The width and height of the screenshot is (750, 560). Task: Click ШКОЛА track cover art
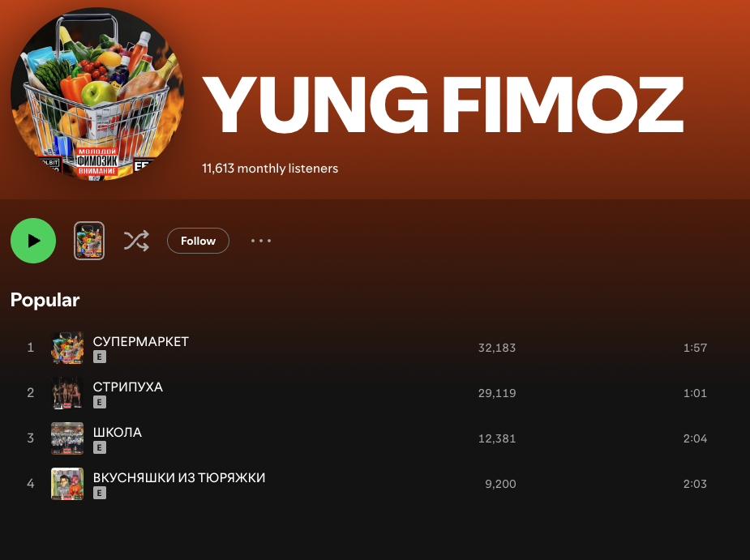pos(67,438)
